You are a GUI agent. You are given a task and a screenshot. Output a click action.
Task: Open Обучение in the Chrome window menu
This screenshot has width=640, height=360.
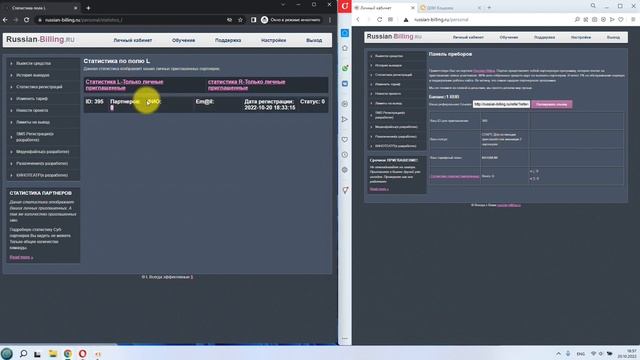coord(183,40)
